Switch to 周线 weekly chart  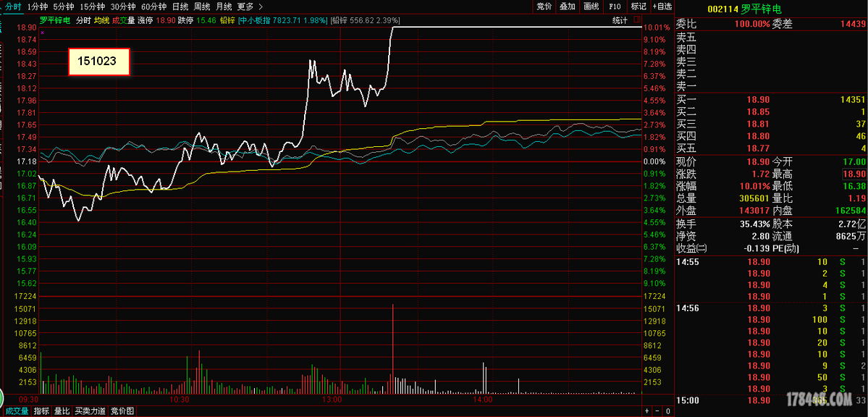(x=202, y=7)
